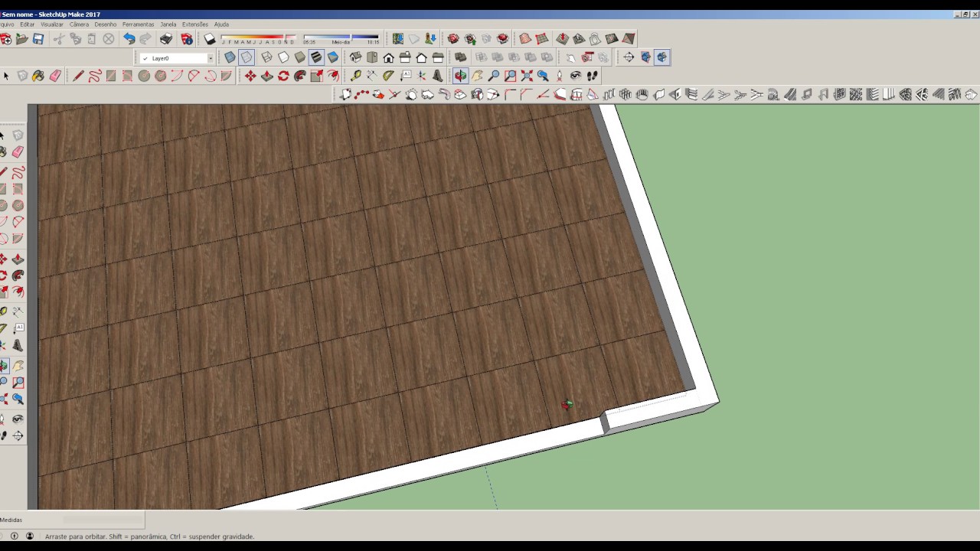Enable Monochrome face style
980x551 pixels.
[333, 57]
